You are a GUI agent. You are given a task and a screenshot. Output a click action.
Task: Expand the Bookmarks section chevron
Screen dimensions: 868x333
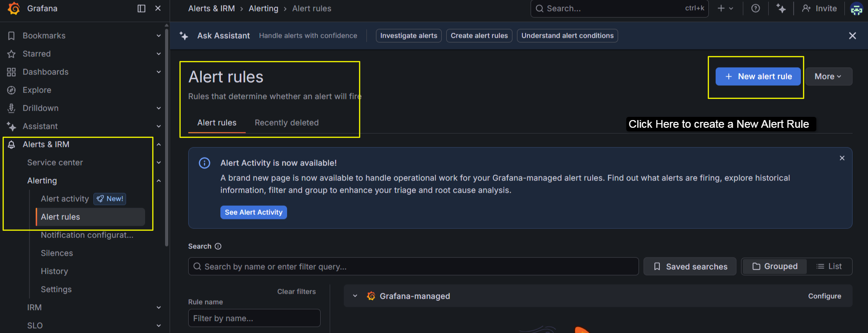pos(159,36)
